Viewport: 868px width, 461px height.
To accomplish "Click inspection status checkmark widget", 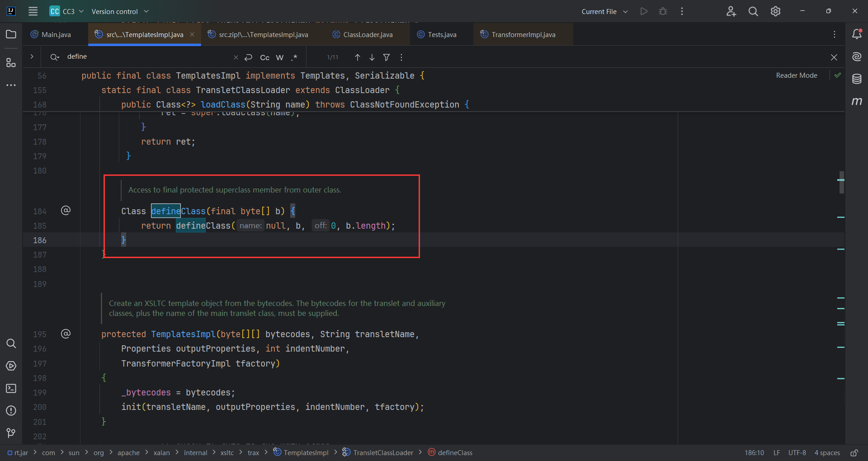I will (x=838, y=75).
